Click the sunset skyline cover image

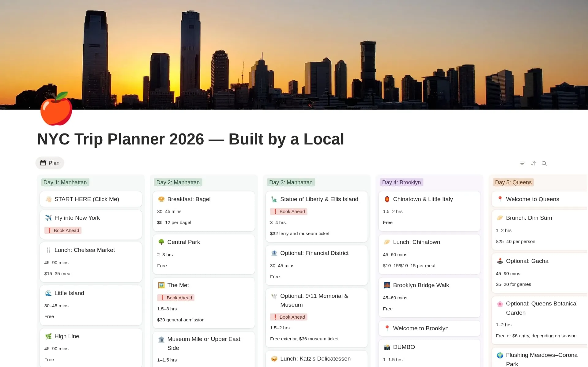[294, 55]
